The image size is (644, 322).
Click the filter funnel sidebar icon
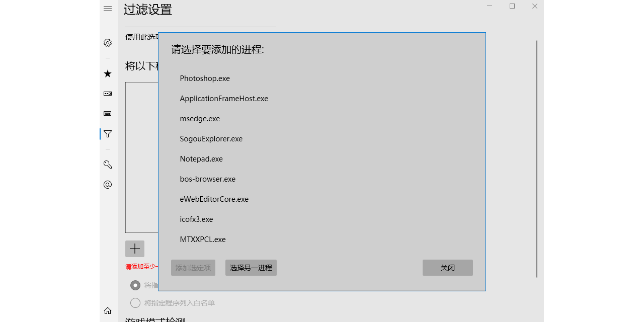pos(107,134)
